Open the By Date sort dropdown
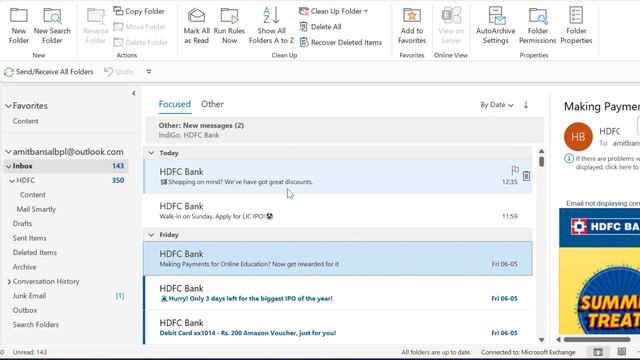640x360 pixels. pos(497,105)
